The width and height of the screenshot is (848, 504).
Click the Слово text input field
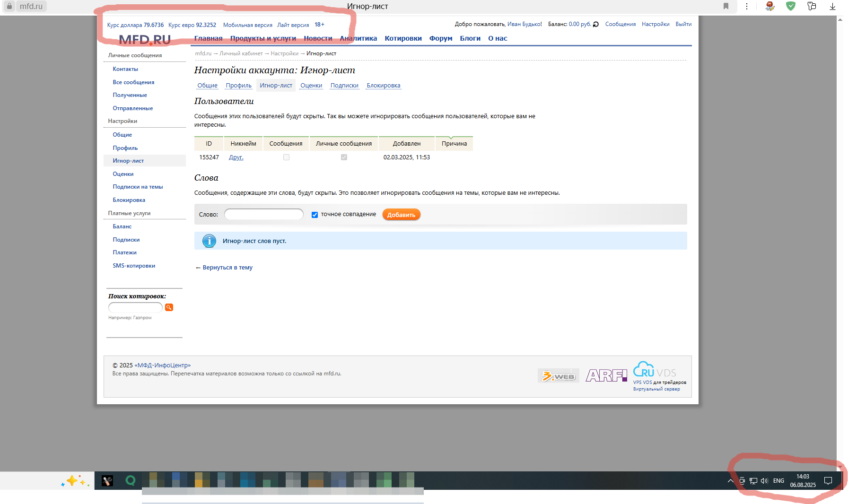click(x=264, y=215)
